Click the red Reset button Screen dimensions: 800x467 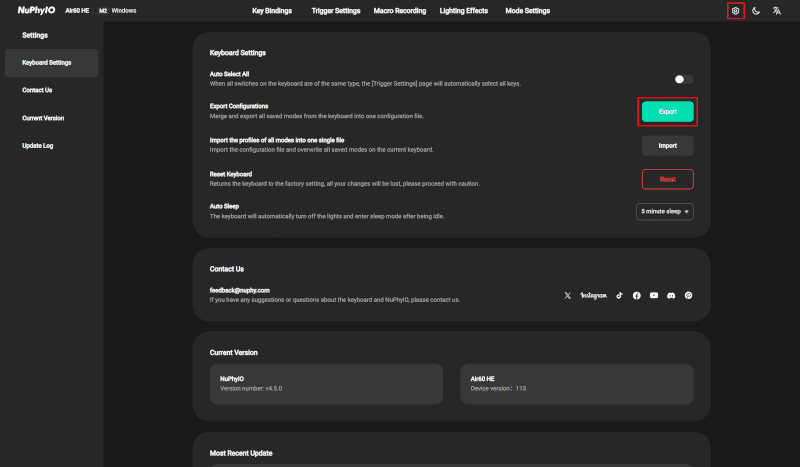667,179
